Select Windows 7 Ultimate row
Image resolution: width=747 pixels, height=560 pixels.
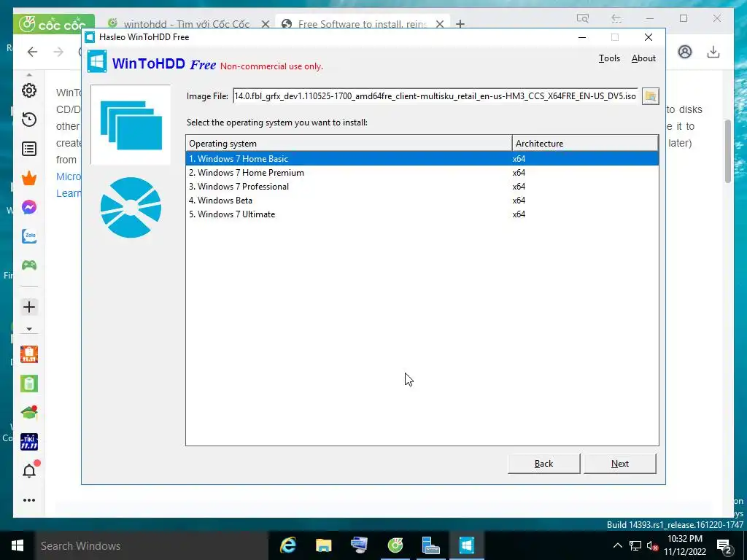pos(422,214)
